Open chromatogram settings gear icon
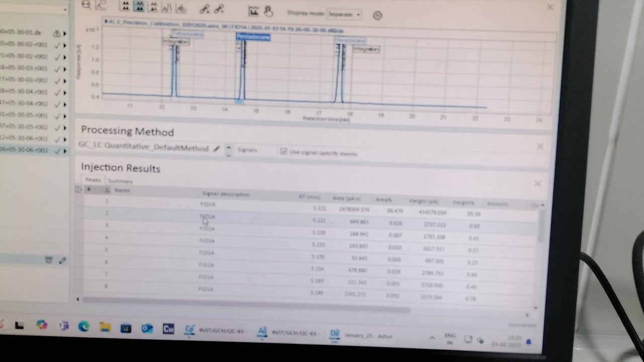Image resolution: width=644 pixels, height=362 pixels. pos(377,15)
